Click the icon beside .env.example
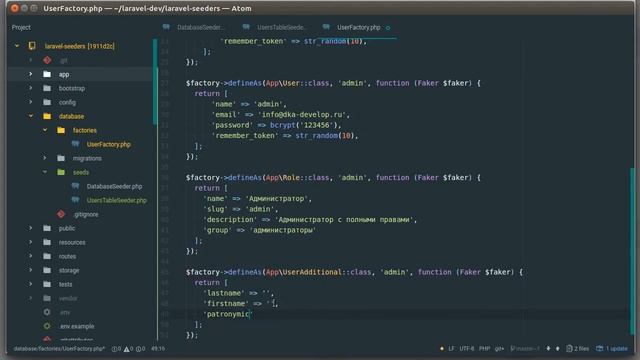640x360 pixels. 47,326
